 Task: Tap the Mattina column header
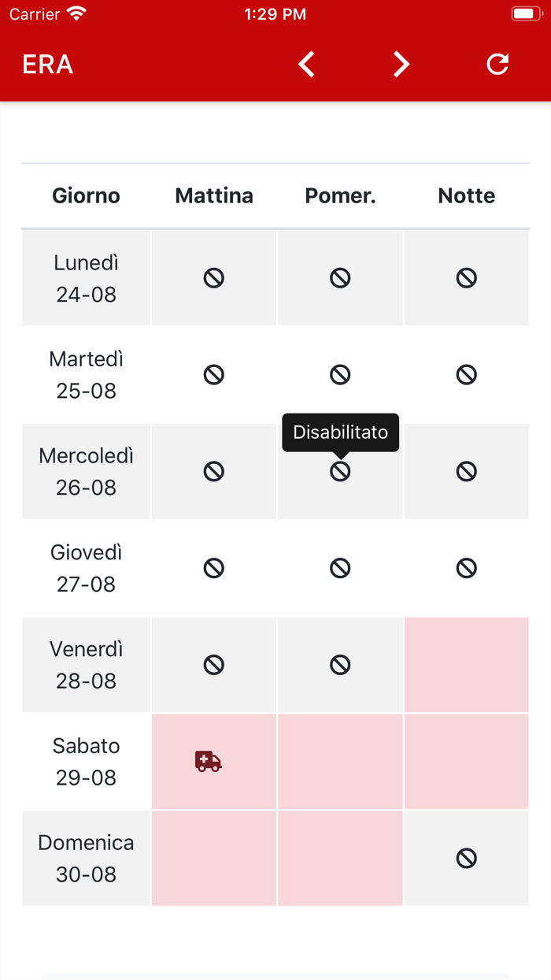[x=214, y=195]
